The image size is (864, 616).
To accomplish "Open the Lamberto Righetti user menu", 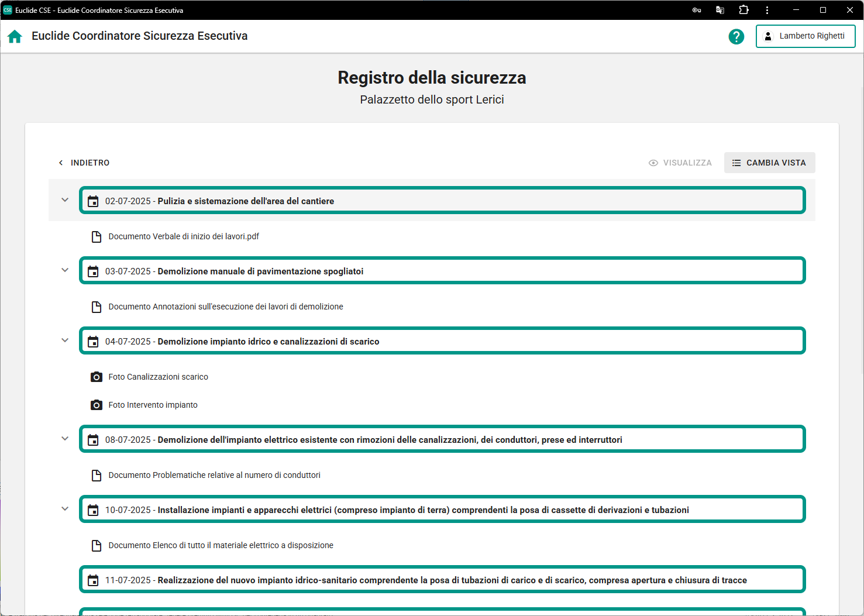I will 805,36.
